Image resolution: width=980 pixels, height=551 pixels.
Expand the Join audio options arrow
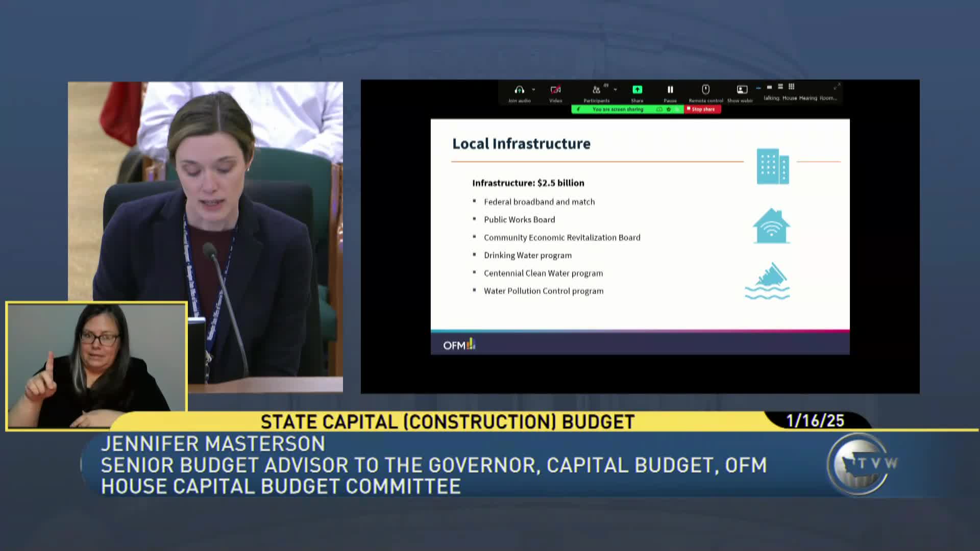533,90
